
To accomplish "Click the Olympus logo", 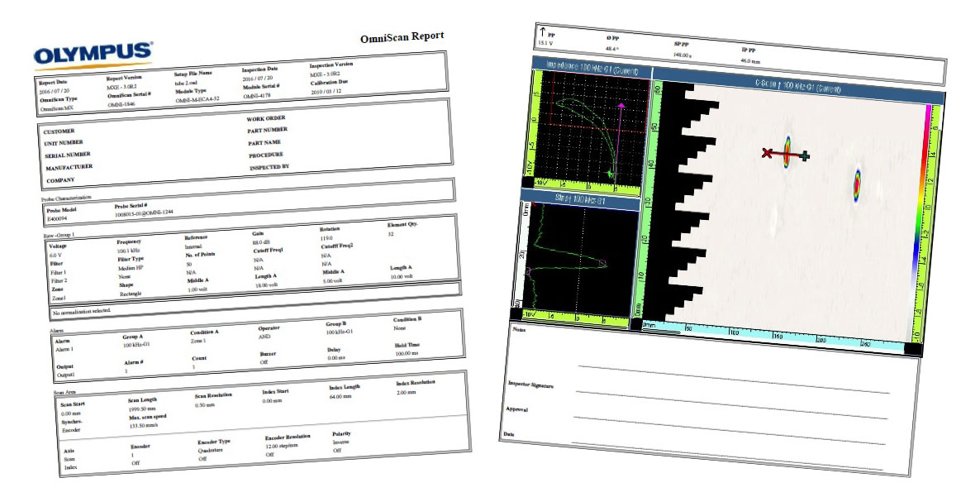I will pos(93,53).
